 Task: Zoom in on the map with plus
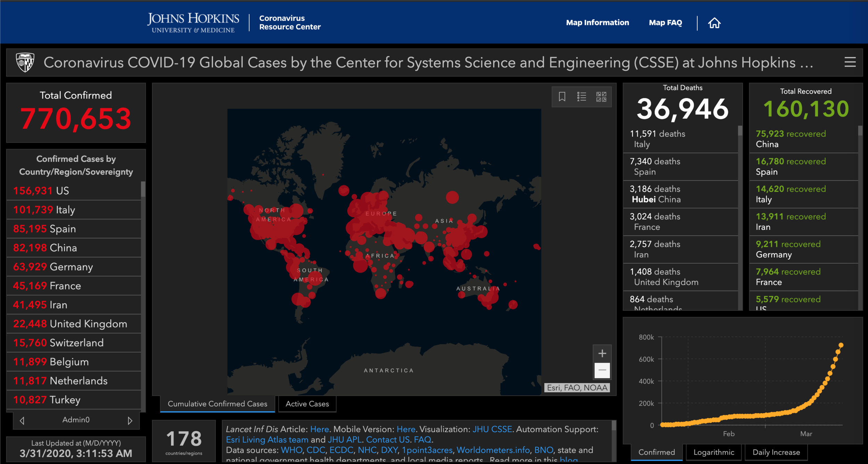tap(602, 353)
